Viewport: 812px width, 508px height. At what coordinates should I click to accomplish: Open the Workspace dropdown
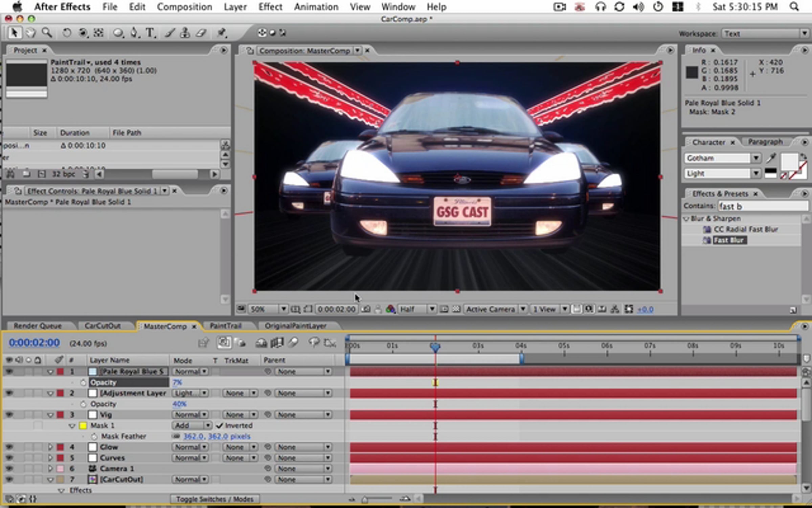coord(765,34)
